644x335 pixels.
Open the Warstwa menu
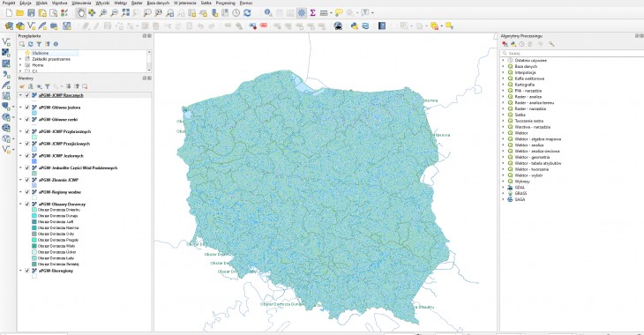[x=60, y=3]
